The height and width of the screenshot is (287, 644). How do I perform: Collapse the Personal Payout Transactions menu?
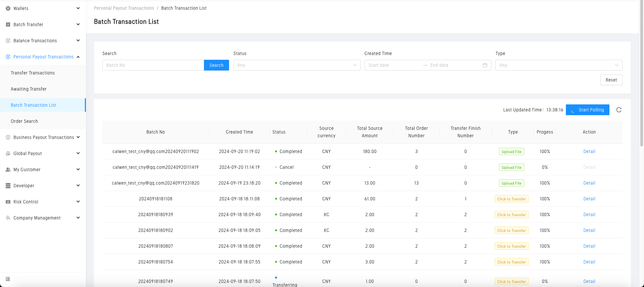click(x=43, y=57)
